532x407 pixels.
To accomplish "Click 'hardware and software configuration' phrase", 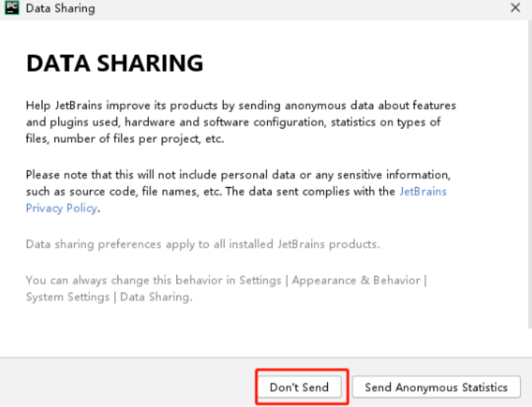I will coord(225,121).
